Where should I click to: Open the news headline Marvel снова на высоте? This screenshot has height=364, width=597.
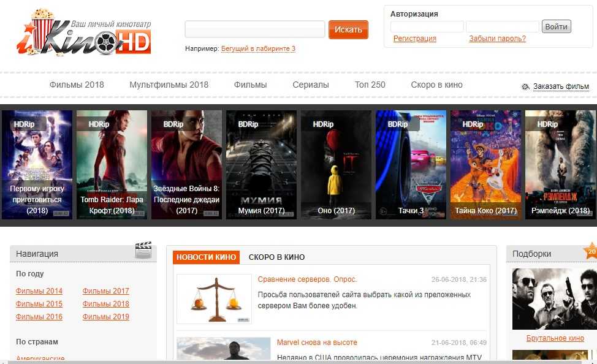317,343
